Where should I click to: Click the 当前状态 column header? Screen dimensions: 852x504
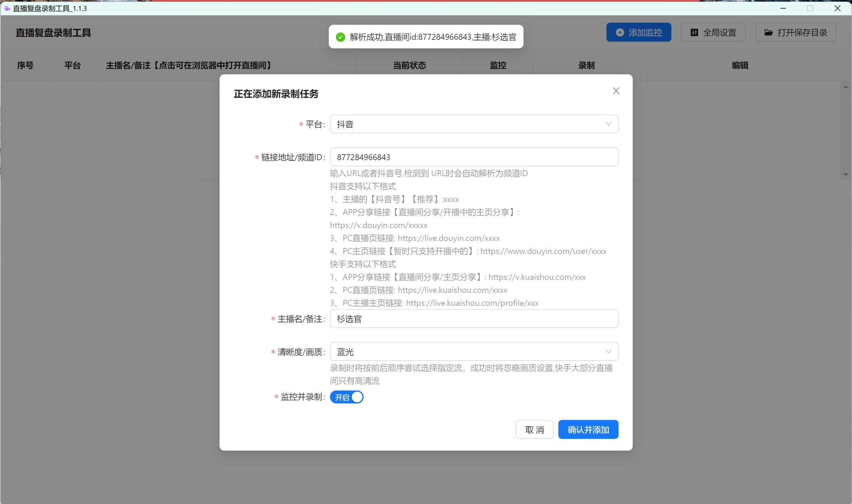click(409, 65)
